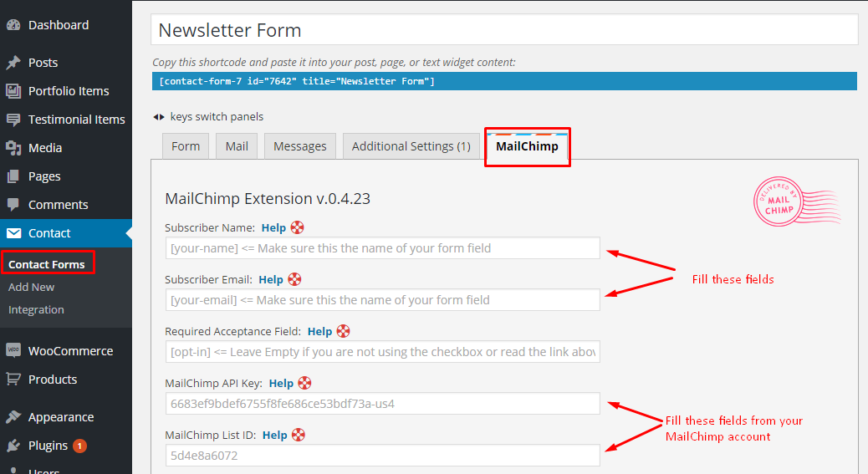This screenshot has width=868, height=474.
Task: Click the Dashboard gauge icon
Action: pyautogui.click(x=13, y=25)
